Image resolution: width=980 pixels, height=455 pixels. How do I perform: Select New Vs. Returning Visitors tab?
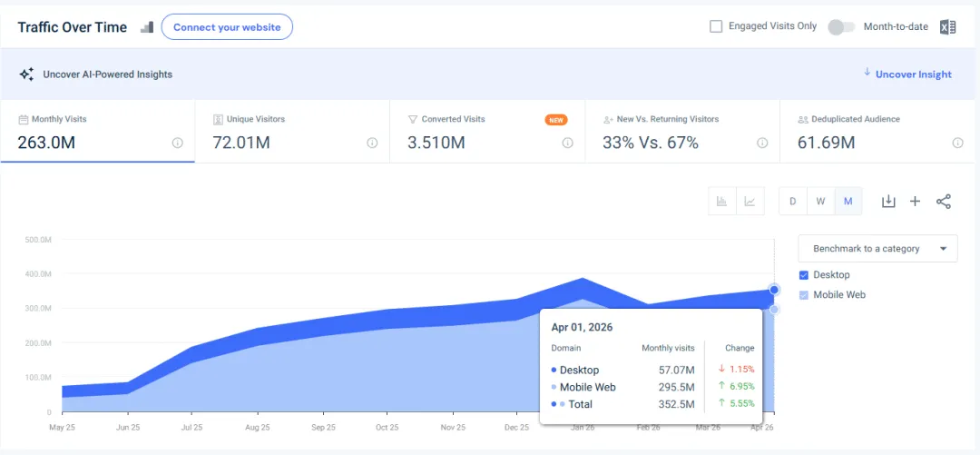point(682,132)
